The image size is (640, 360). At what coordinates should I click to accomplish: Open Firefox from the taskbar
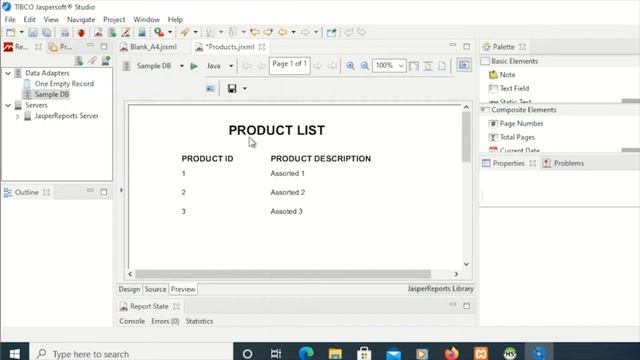click(x=451, y=353)
